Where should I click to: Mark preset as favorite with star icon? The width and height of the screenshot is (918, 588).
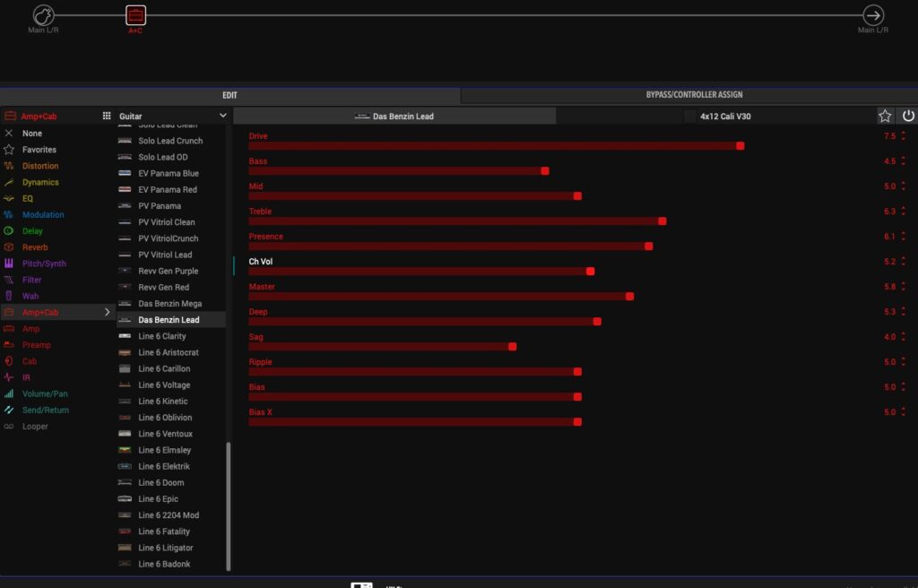pos(885,116)
